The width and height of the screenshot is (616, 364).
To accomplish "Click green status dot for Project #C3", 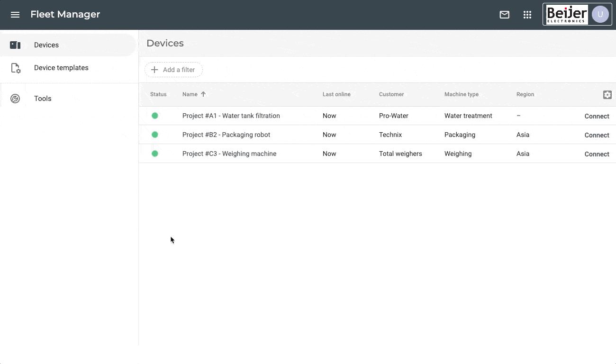I will (x=155, y=154).
